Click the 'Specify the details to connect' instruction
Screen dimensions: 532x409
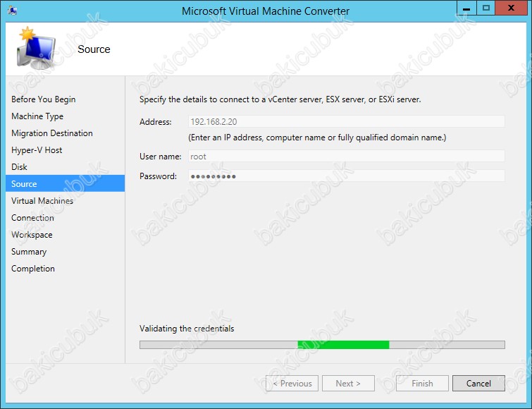tap(280, 99)
